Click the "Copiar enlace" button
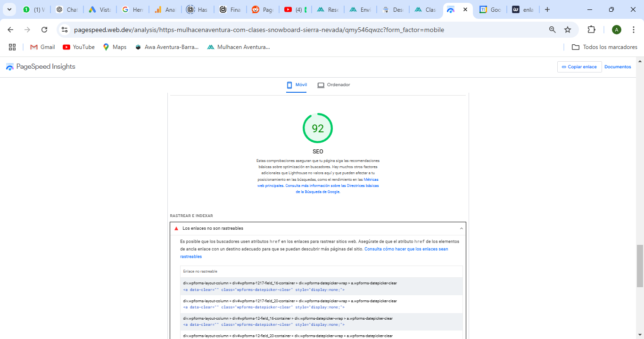The image size is (644, 339). [579, 67]
